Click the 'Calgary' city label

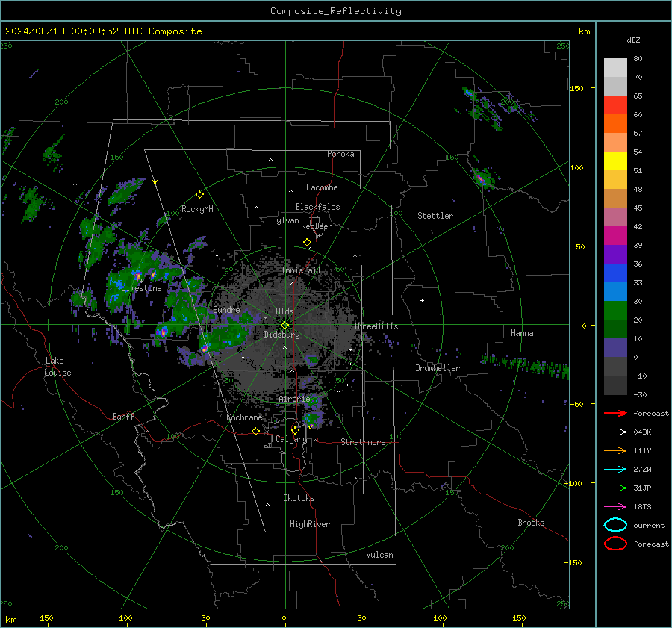pyautogui.click(x=291, y=439)
